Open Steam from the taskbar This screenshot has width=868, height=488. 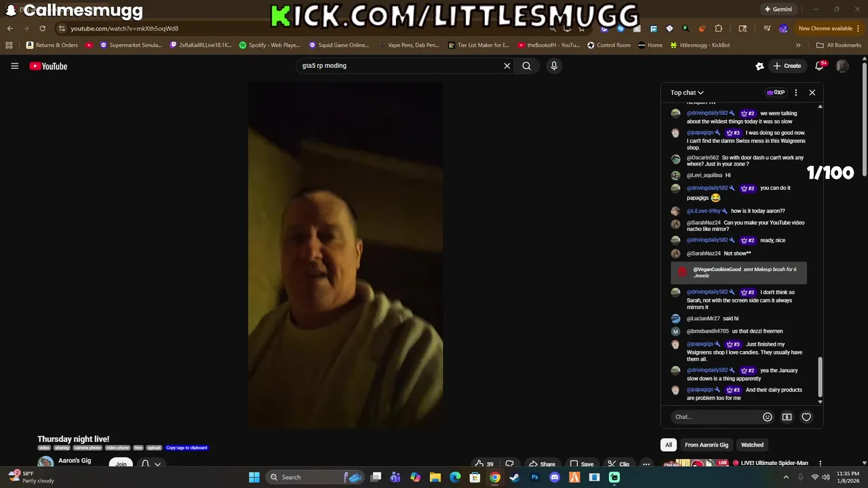[515, 477]
